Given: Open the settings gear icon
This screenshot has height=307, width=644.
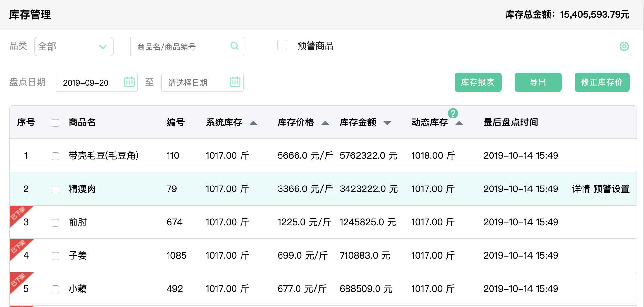Looking at the screenshot, I should [x=624, y=46].
